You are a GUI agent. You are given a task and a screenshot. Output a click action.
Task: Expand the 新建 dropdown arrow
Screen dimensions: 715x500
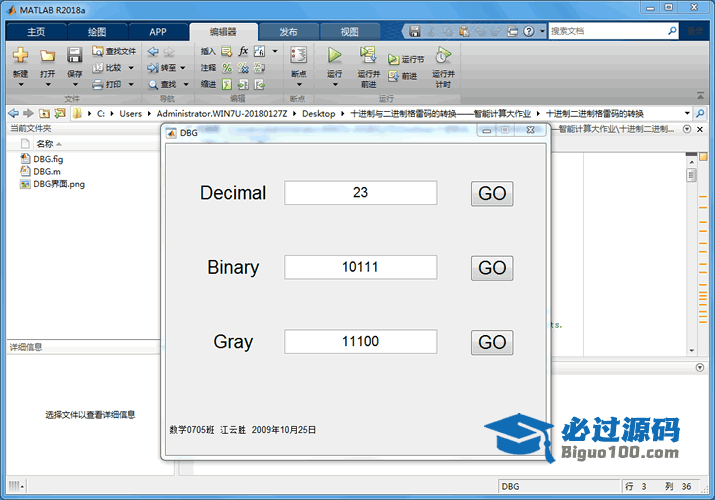[21, 85]
